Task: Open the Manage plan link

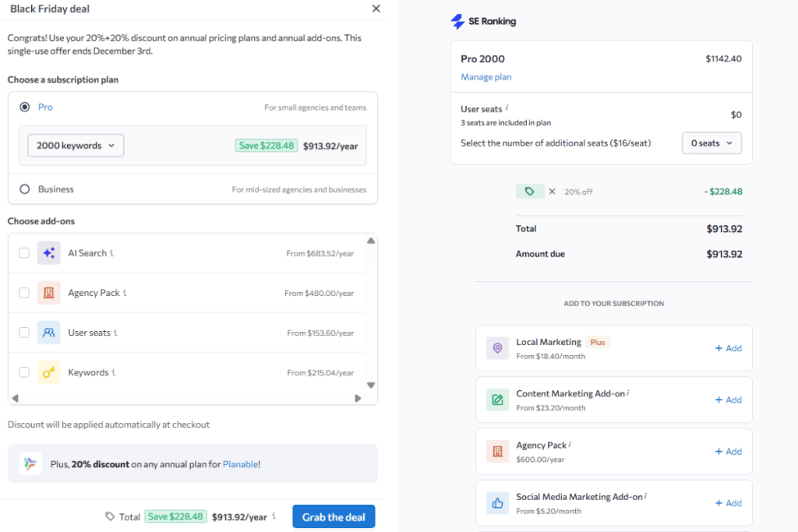Action: [486, 77]
